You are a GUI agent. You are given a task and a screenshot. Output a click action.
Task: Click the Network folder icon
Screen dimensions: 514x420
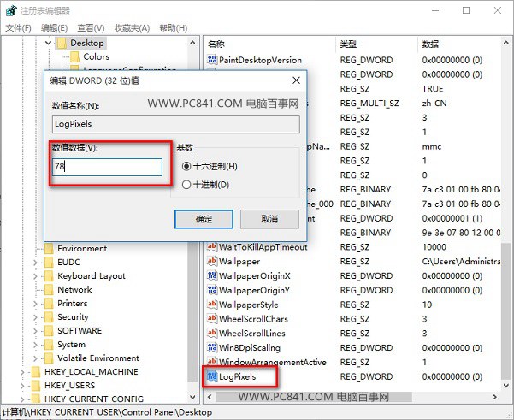point(49,290)
